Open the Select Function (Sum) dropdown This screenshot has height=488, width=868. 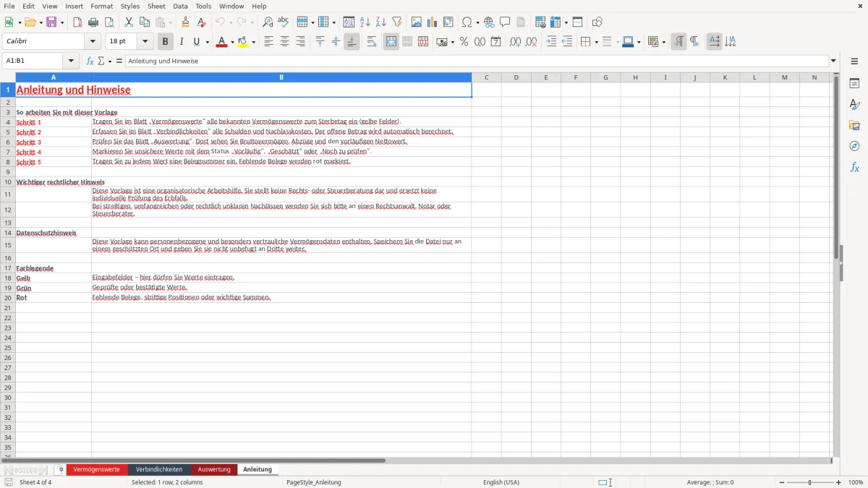click(x=110, y=61)
